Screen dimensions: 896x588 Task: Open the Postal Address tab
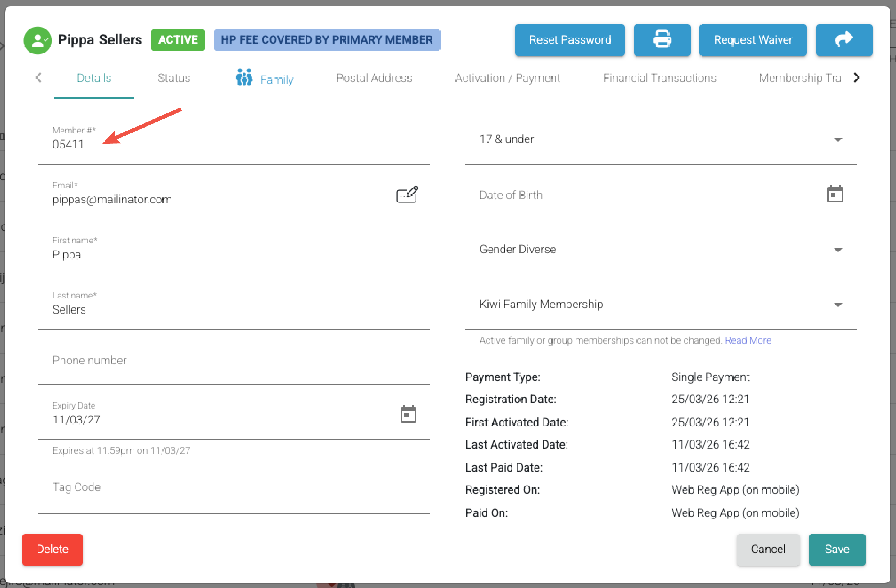pyautogui.click(x=374, y=78)
